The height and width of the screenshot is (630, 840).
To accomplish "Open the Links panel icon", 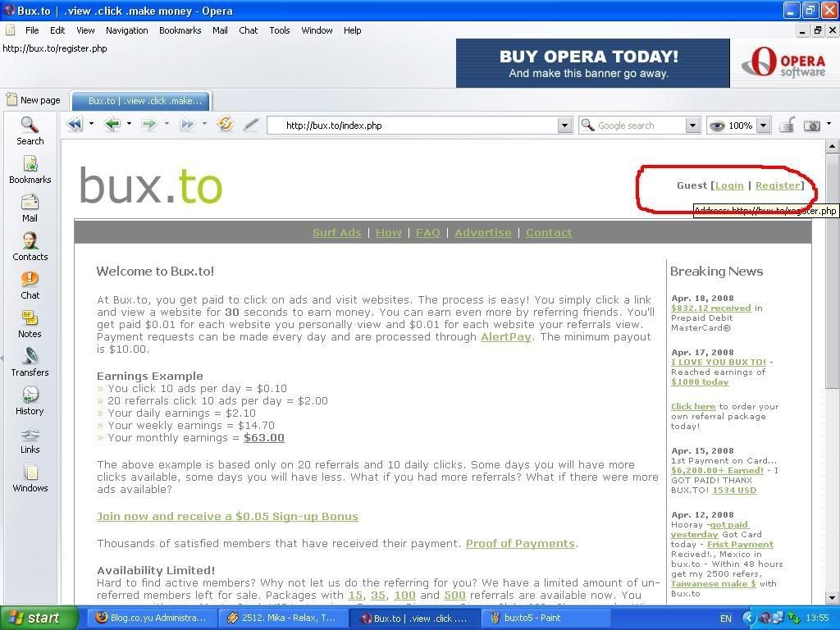I will click(x=30, y=440).
